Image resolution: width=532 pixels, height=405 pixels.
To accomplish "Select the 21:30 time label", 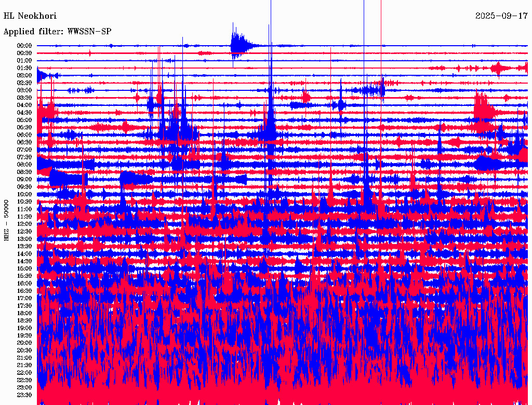I will click(24, 366).
